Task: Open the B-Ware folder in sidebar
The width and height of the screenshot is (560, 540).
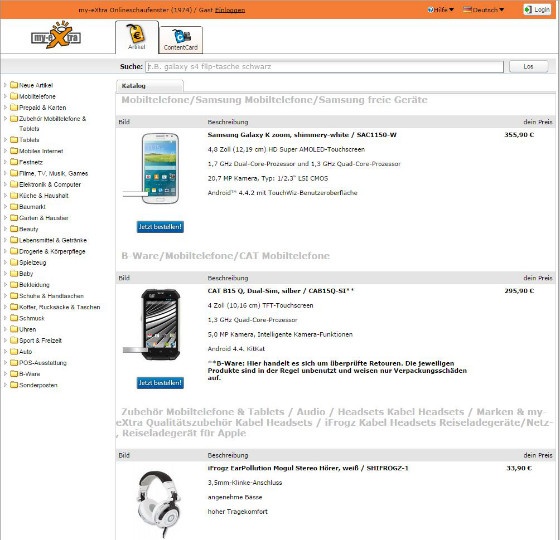Action: pos(25,374)
